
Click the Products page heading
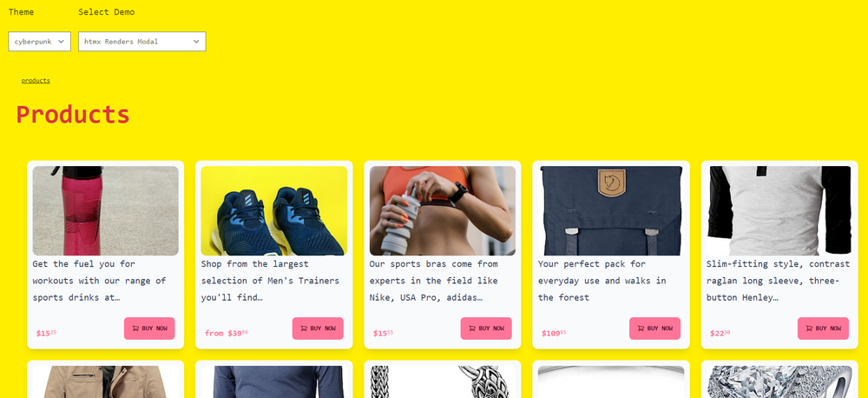pyautogui.click(x=73, y=114)
